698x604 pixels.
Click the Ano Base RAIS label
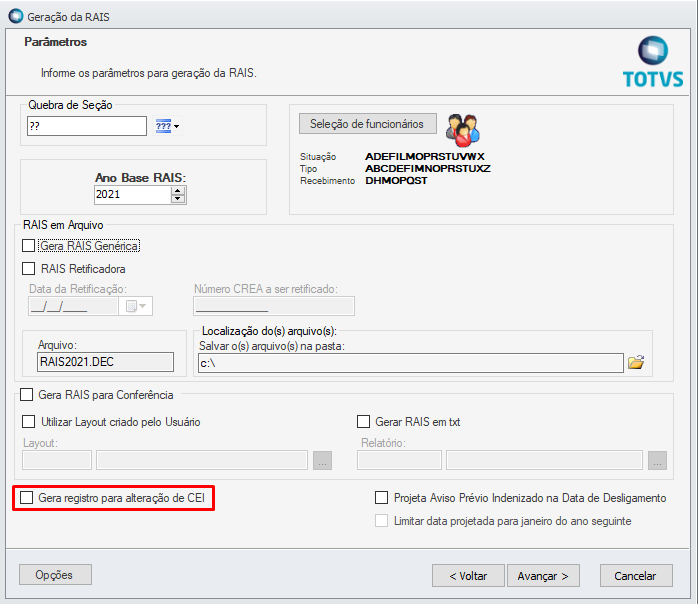(140, 178)
